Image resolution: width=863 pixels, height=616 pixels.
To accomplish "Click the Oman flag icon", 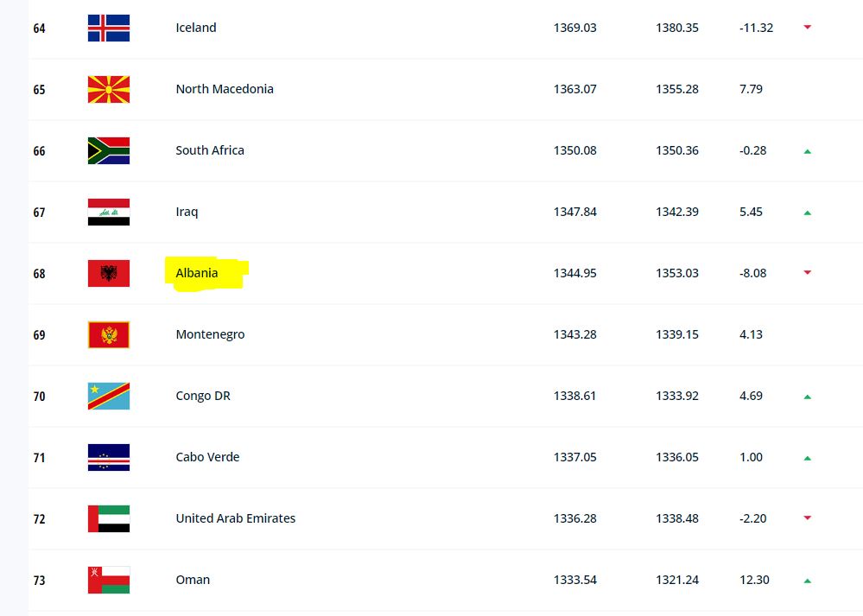I will pos(109,581).
